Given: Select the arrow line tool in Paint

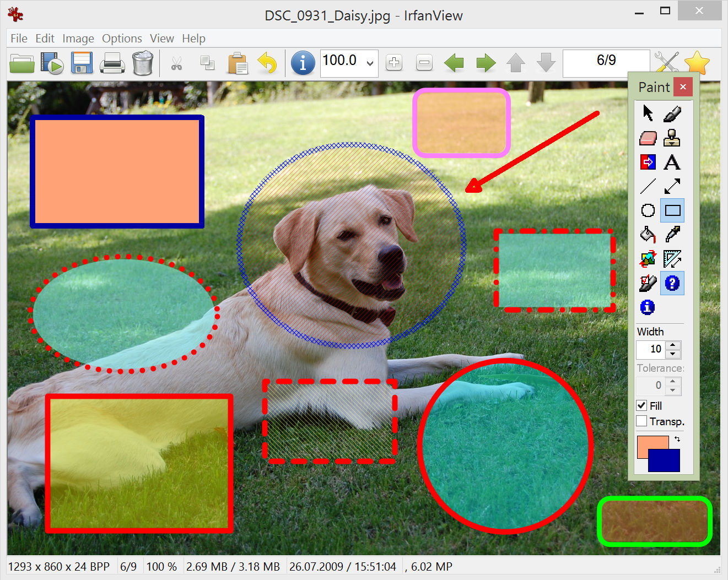Looking at the screenshot, I should pos(672,186).
